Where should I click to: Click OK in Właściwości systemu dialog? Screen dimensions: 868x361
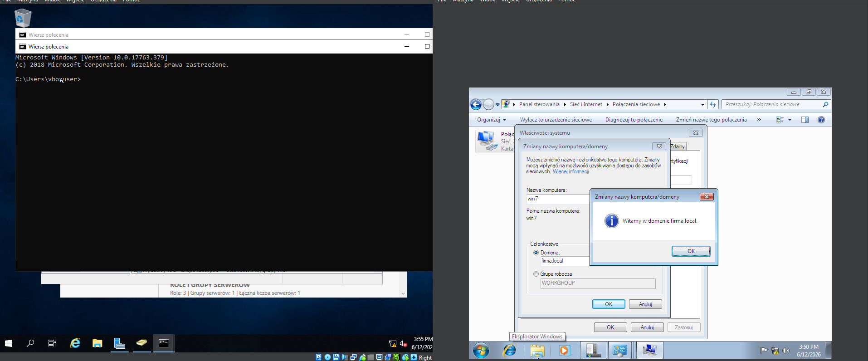click(x=610, y=327)
